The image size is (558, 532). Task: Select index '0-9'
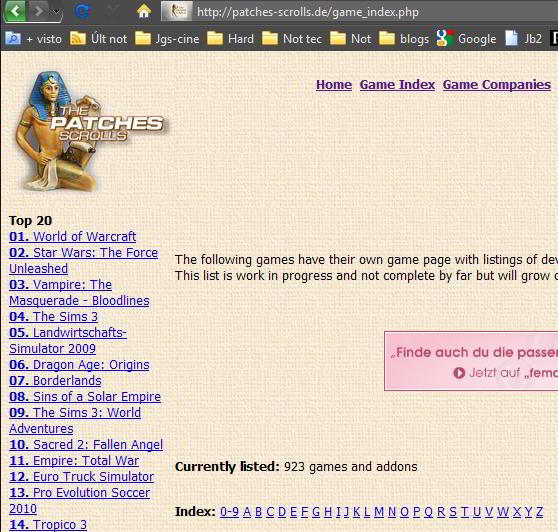coord(230,512)
